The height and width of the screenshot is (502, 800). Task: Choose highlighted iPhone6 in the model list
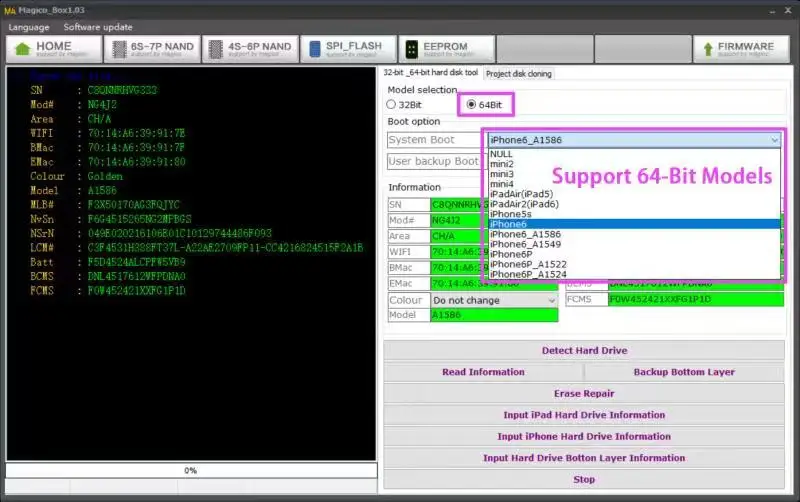pos(634,224)
